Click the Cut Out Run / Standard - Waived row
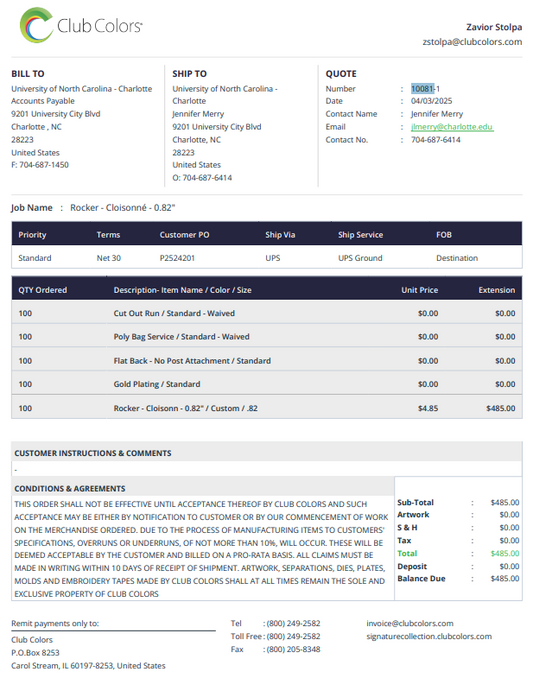The width and height of the screenshot is (533, 697). pyautogui.click(x=267, y=313)
